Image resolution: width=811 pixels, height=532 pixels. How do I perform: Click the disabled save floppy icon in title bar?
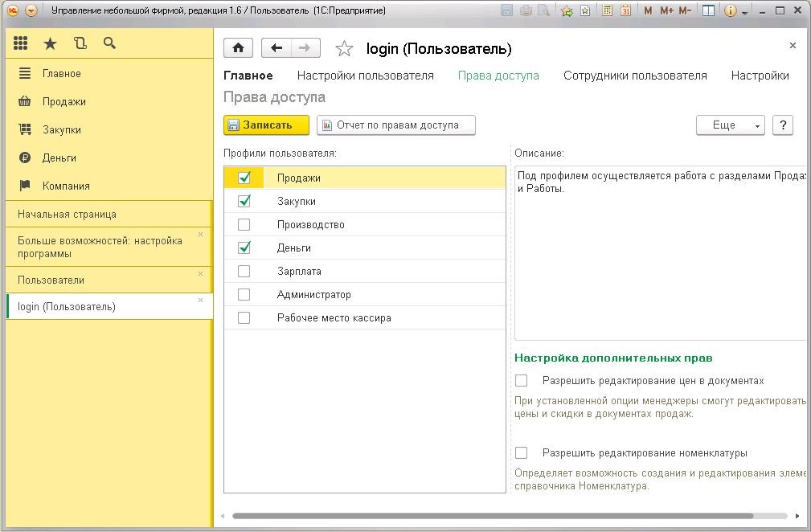click(x=507, y=10)
